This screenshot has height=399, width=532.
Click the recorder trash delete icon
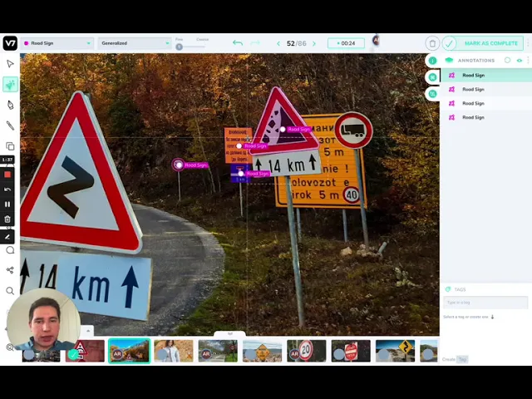[7, 219]
